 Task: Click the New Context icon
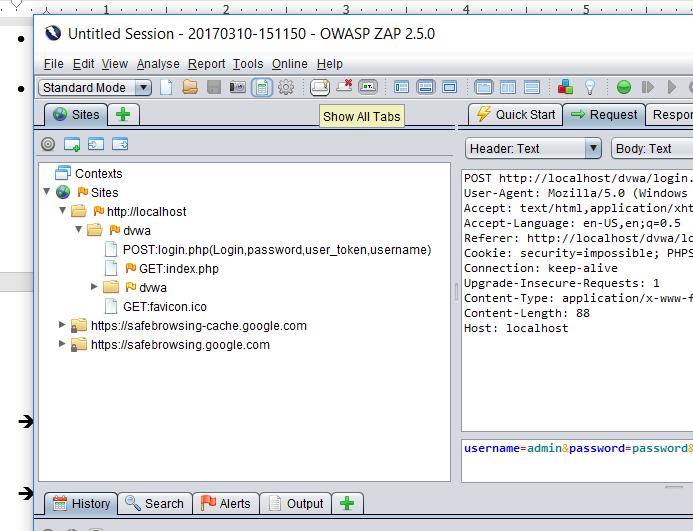pyautogui.click(x=72, y=144)
